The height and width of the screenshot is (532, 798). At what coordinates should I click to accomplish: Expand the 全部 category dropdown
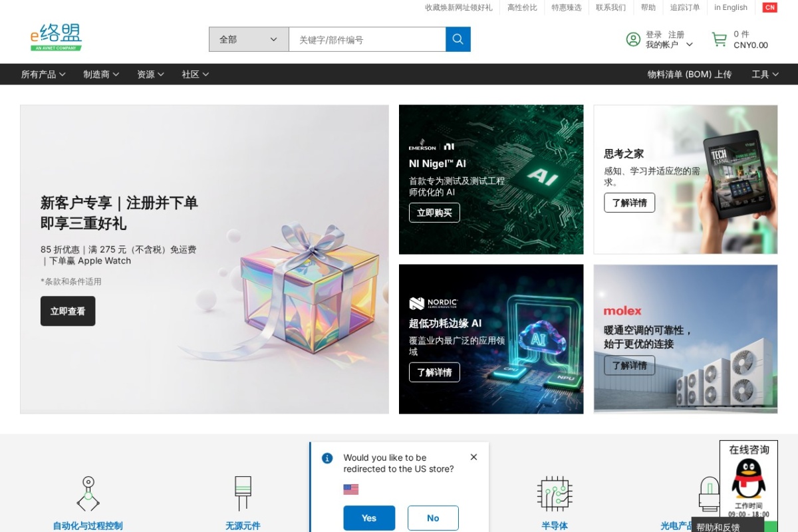click(249, 39)
